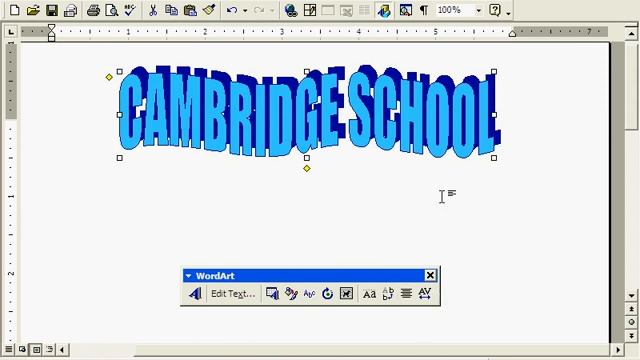This screenshot has height=360, width=640.
Task: Expand toolbar options arrow
Action: pos(508,12)
